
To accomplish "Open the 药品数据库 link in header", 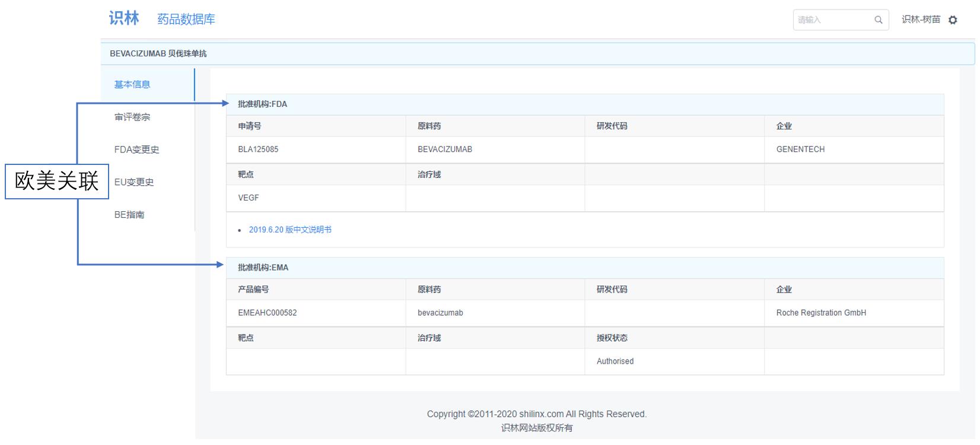I will click(186, 20).
